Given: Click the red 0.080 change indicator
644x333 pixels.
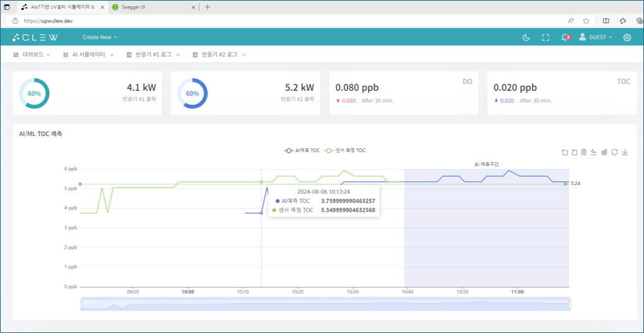Looking at the screenshot, I should pos(346,101).
